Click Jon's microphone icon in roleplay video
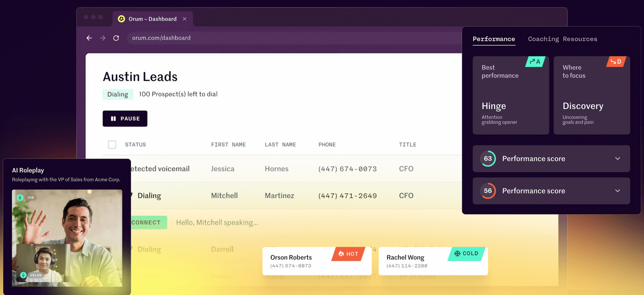This screenshot has width=644, height=295. [x=20, y=197]
